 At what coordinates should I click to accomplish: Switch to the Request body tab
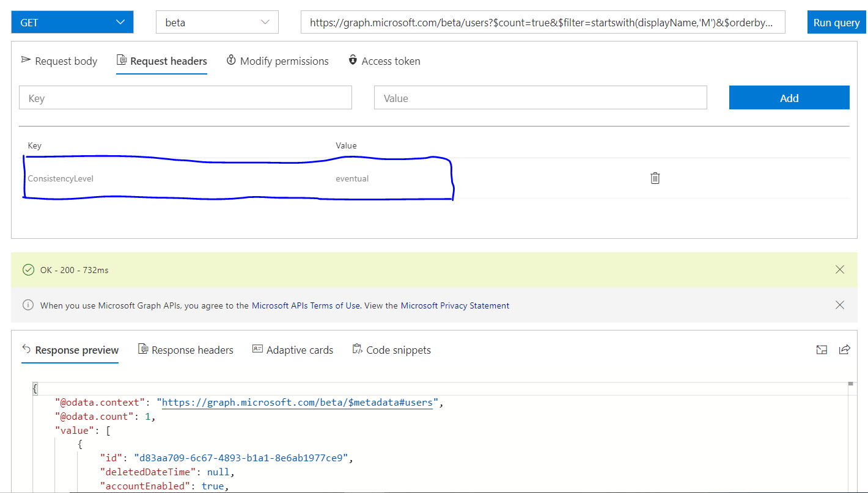click(59, 61)
